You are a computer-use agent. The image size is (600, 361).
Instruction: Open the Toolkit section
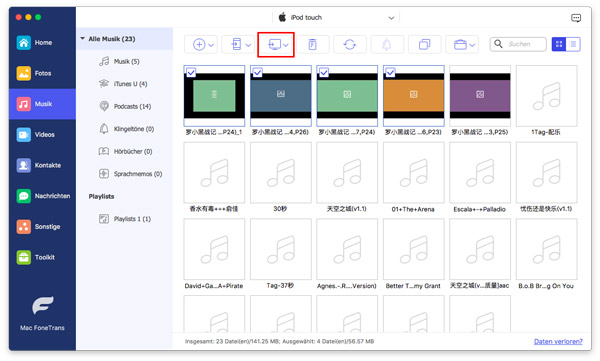(42, 257)
